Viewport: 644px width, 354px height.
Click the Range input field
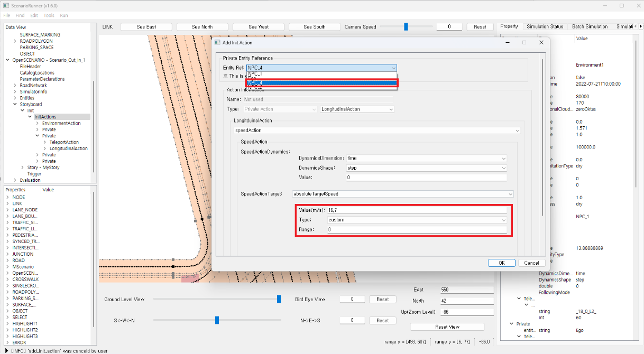click(417, 230)
